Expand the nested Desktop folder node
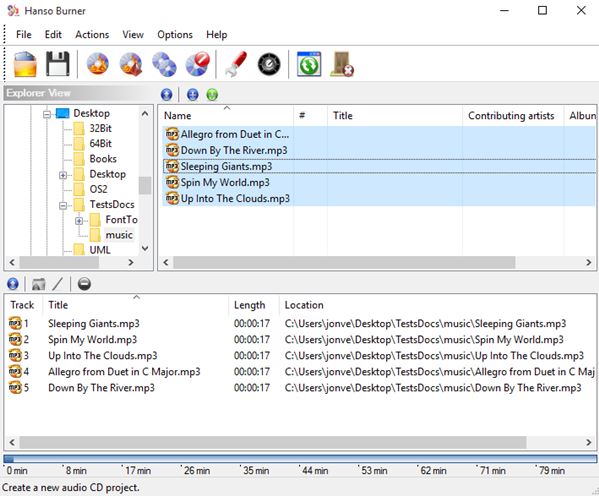Screen dimensions: 599x496 [x=63, y=175]
